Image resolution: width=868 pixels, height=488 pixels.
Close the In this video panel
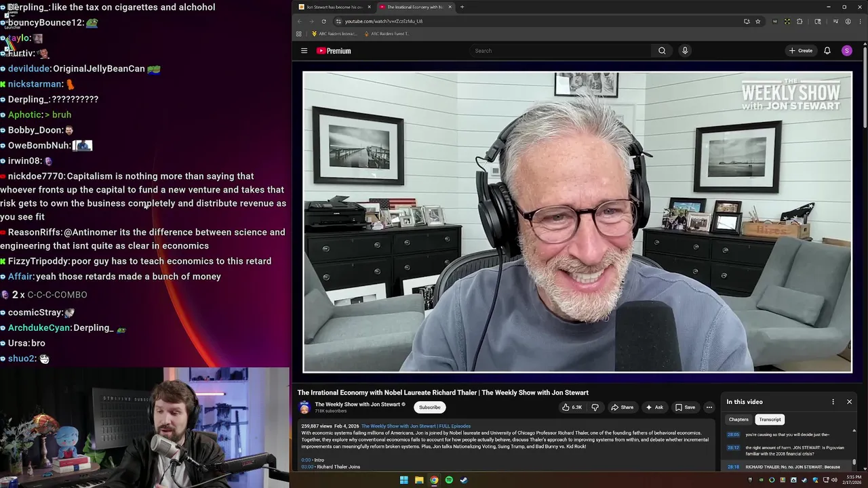point(849,402)
